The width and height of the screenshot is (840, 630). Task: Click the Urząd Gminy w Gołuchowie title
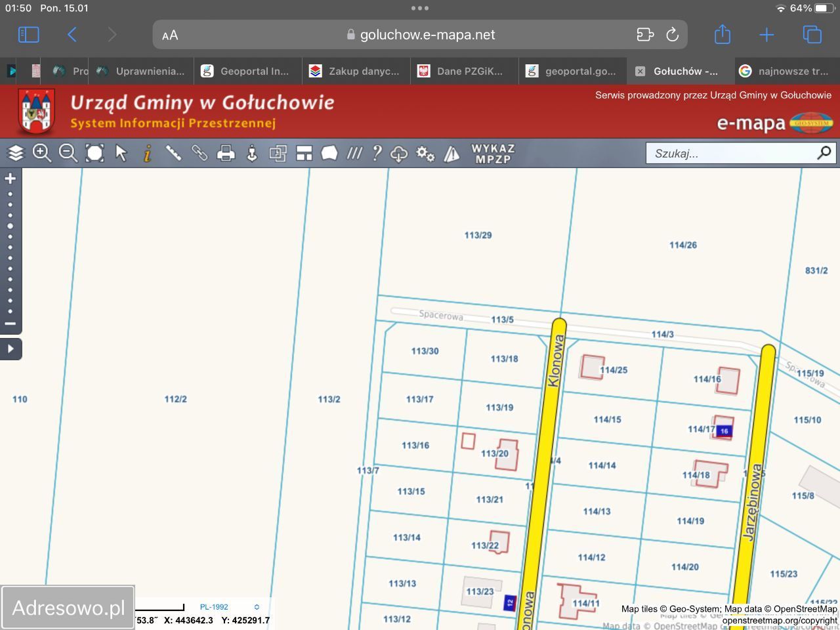[202, 102]
